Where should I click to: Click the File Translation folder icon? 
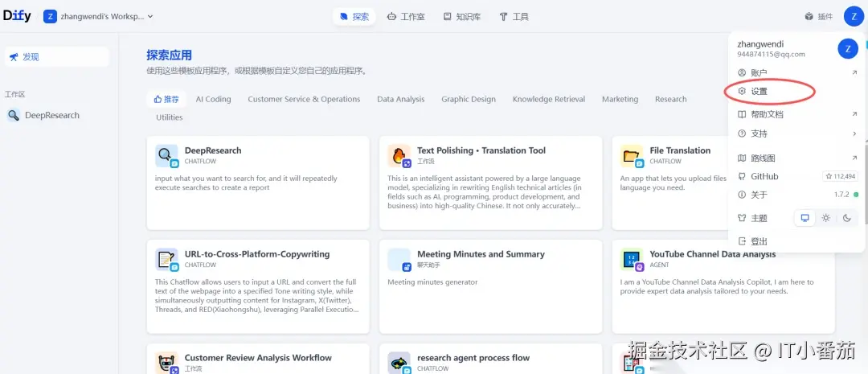pos(631,156)
